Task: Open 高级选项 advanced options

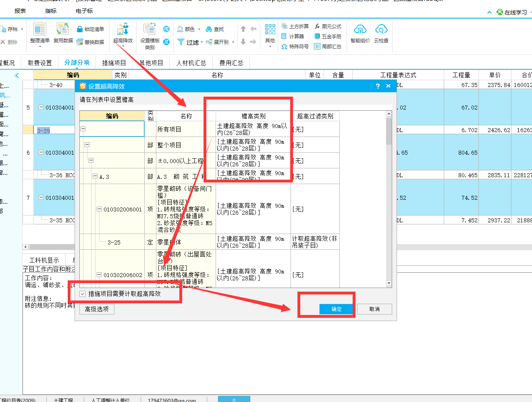Action: (x=97, y=309)
